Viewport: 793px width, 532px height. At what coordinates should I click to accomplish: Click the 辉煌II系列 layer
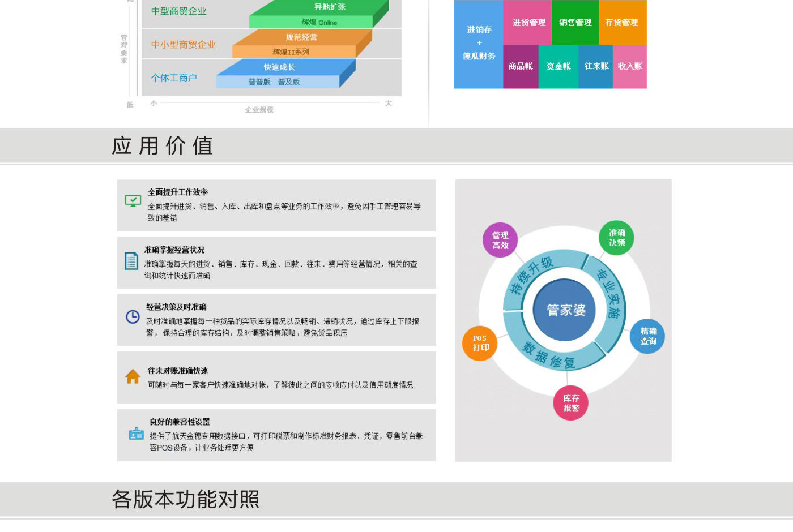click(293, 52)
